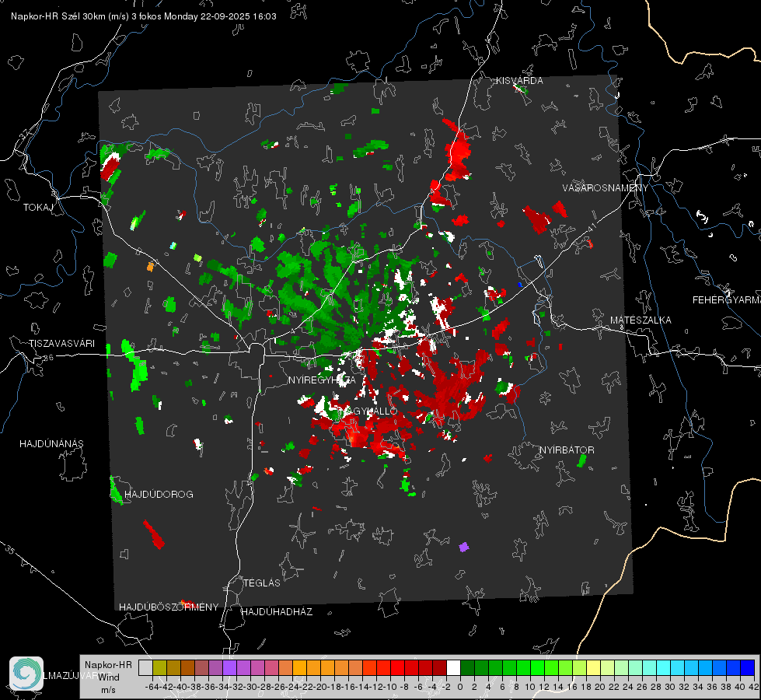Click the small blue echo pixel east of center
Screen dimensions: 761x700
(x=520, y=285)
